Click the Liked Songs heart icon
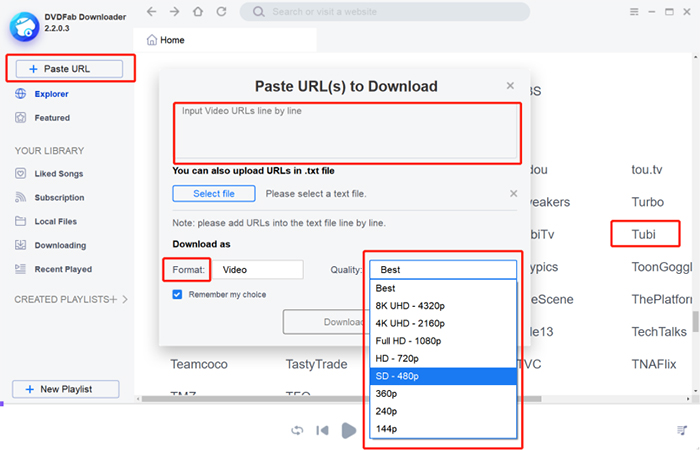The width and height of the screenshot is (700, 450). point(21,173)
